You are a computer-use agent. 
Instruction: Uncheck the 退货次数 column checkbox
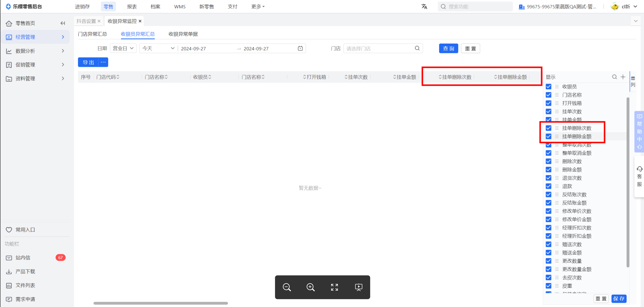[x=549, y=178]
